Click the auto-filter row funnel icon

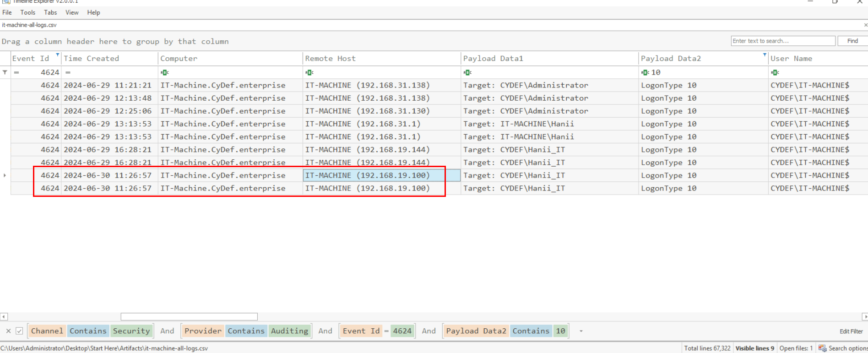tap(5, 72)
